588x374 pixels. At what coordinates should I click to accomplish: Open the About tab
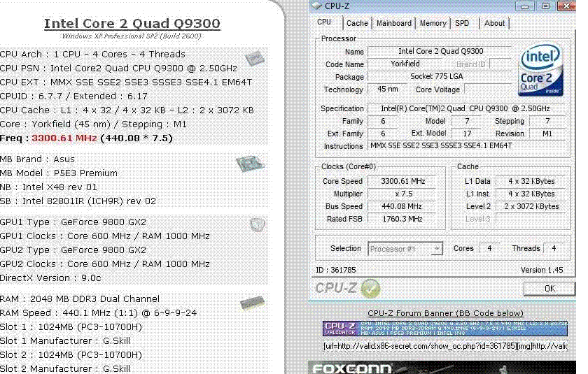coord(494,23)
